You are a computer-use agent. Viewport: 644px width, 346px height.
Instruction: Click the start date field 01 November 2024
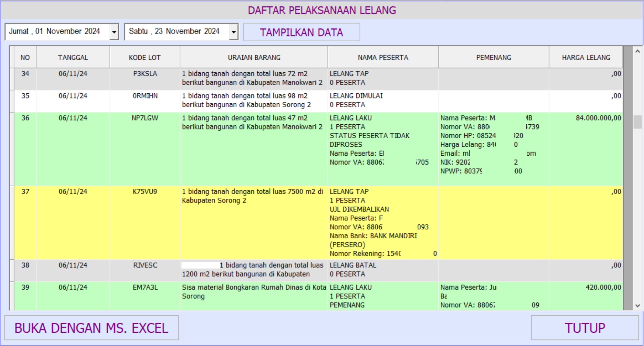57,32
